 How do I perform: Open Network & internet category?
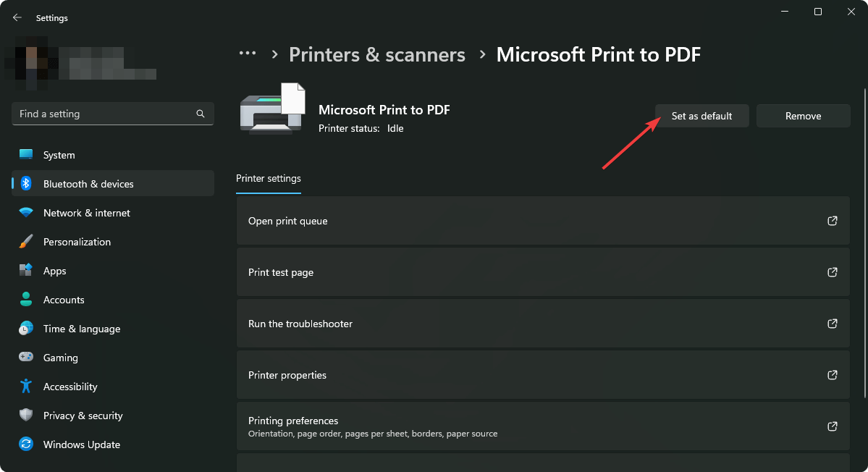[x=113, y=213]
